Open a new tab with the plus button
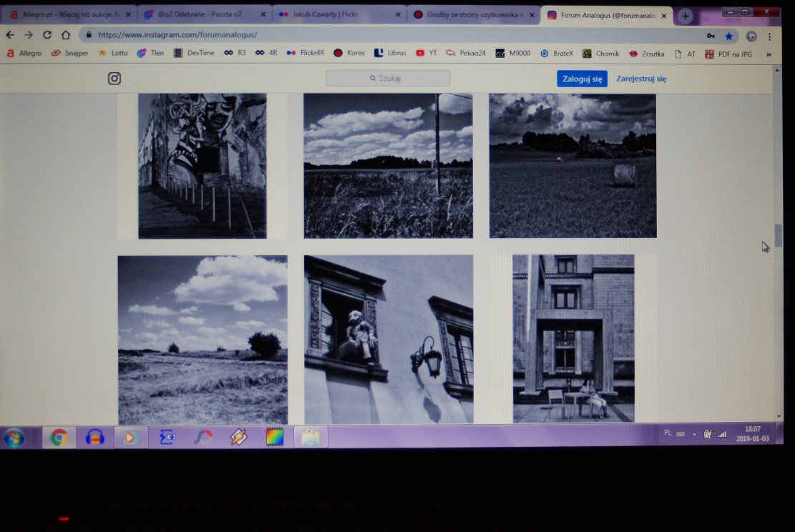 pos(685,16)
